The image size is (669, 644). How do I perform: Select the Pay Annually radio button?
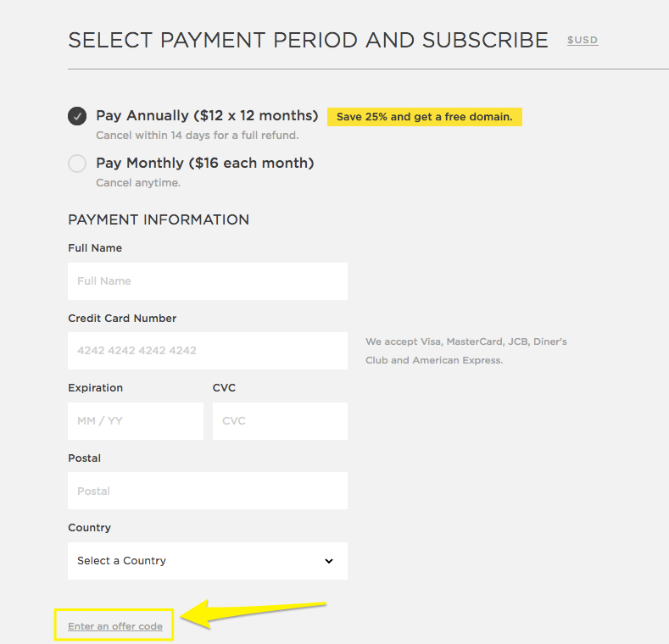(x=77, y=116)
